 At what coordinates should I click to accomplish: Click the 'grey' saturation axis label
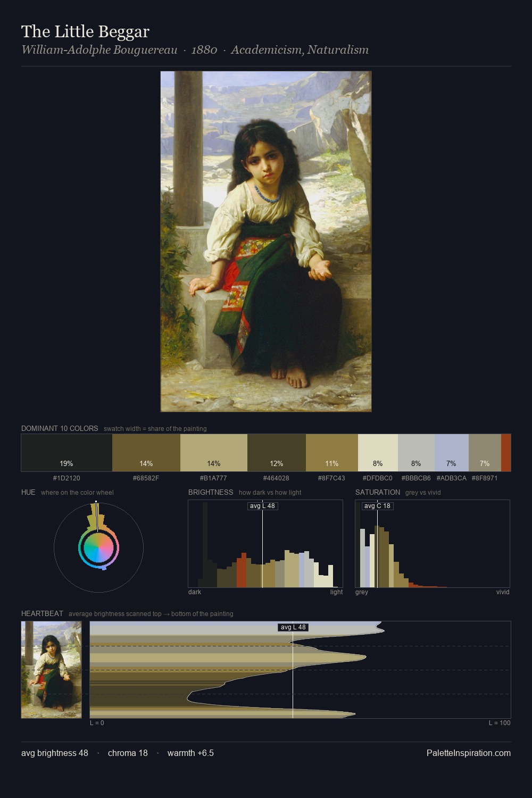[362, 592]
